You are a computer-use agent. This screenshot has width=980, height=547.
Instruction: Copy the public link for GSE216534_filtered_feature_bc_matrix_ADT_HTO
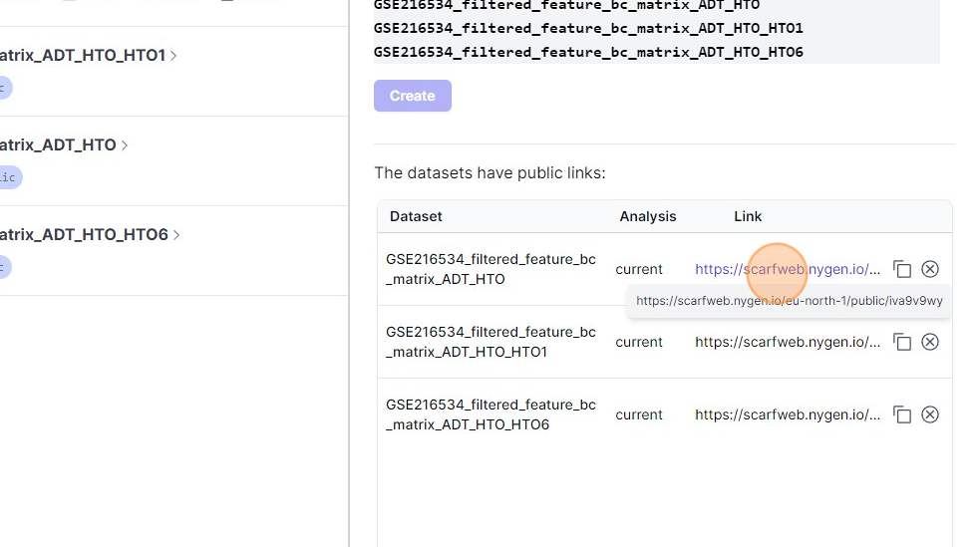902,269
